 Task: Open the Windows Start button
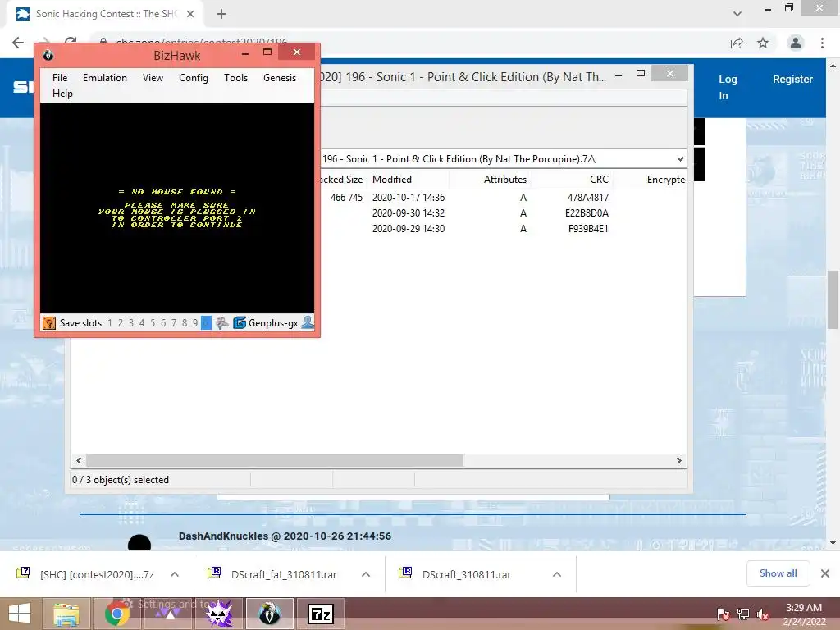click(x=20, y=614)
